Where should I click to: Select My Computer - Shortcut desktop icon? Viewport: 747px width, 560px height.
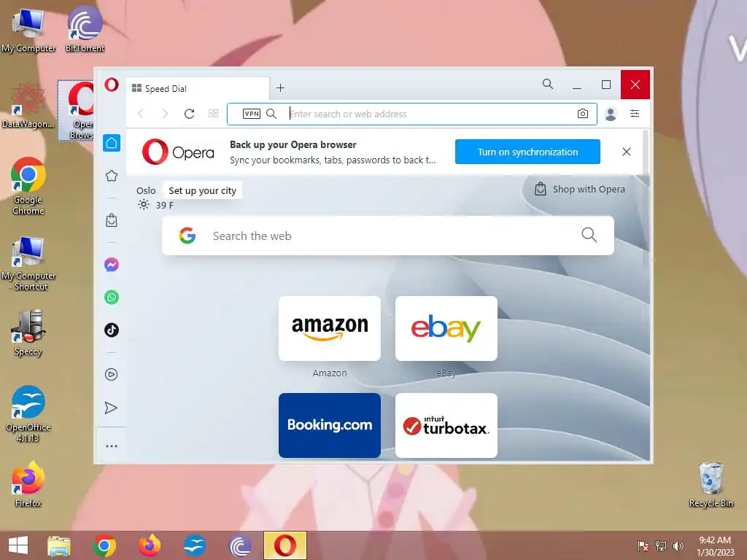(28, 262)
